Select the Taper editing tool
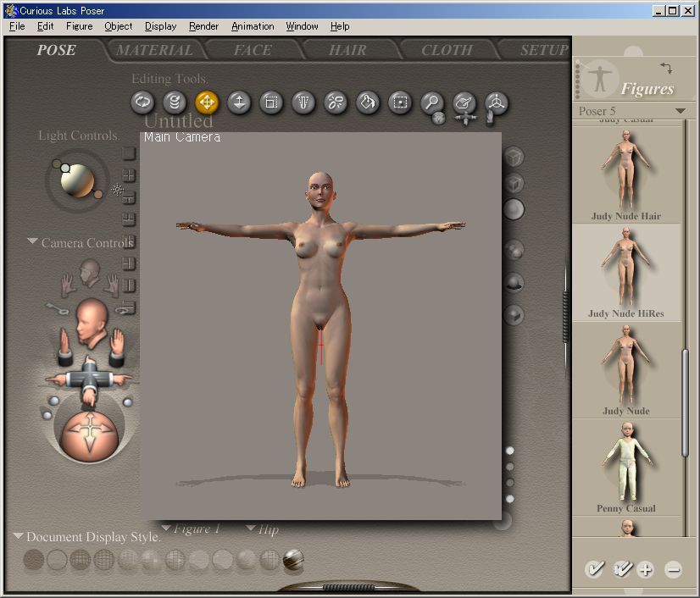Image resolution: width=700 pixels, height=598 pixels. click(303, 102)
